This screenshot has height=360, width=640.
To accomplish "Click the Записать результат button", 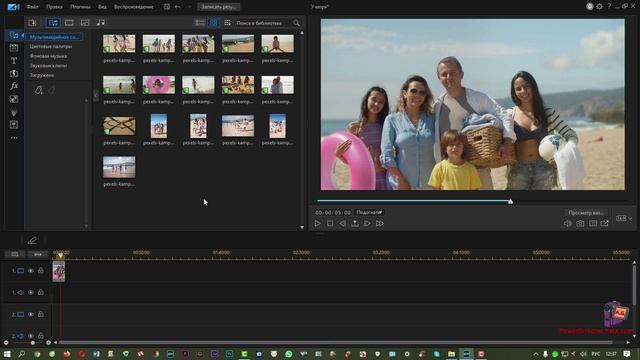I will coord(218,7).
